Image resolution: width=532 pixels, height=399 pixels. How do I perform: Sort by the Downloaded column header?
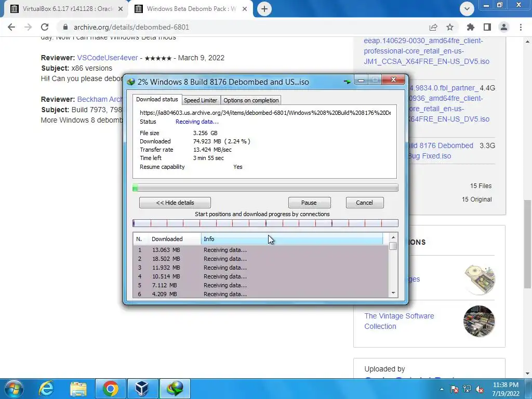tap(175, 239)
